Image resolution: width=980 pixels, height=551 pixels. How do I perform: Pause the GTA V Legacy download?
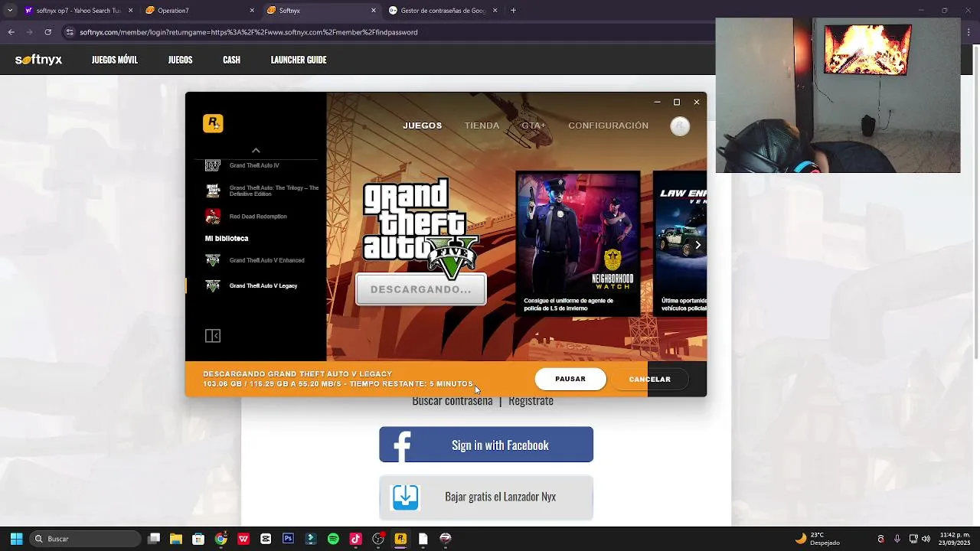click(x=570, y=379)
